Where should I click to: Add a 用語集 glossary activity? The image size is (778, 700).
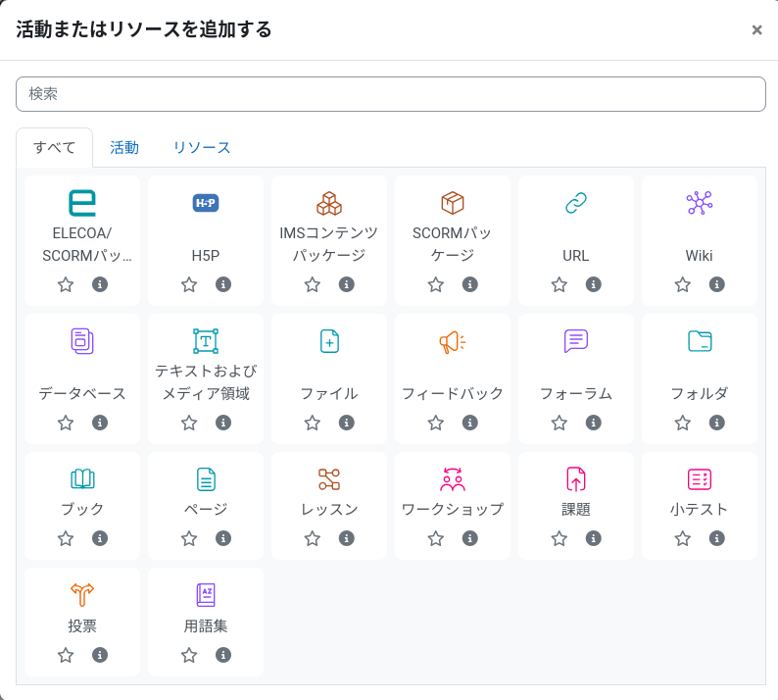(x=206, y=595)
